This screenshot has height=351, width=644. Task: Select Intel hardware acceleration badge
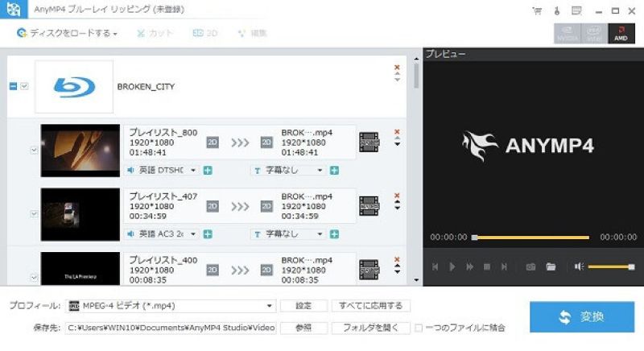594,33
